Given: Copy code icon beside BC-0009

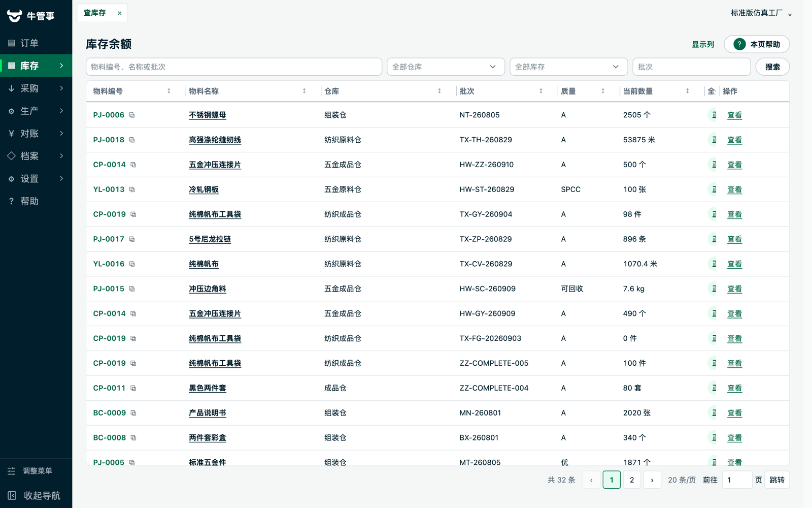Looking at the screenshot, I should click(x=133, y=413).
